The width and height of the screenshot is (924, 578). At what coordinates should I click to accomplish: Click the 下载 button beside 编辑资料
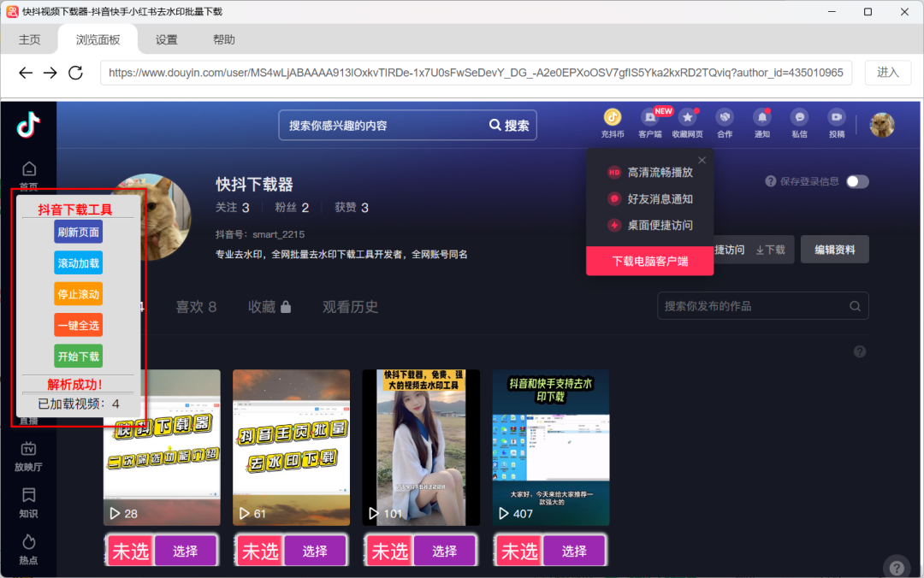[x=770, y=250]
